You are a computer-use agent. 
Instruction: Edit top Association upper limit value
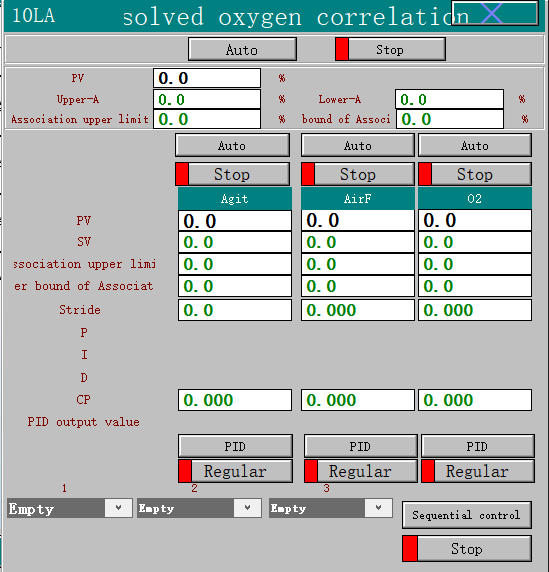coord(207,119)
